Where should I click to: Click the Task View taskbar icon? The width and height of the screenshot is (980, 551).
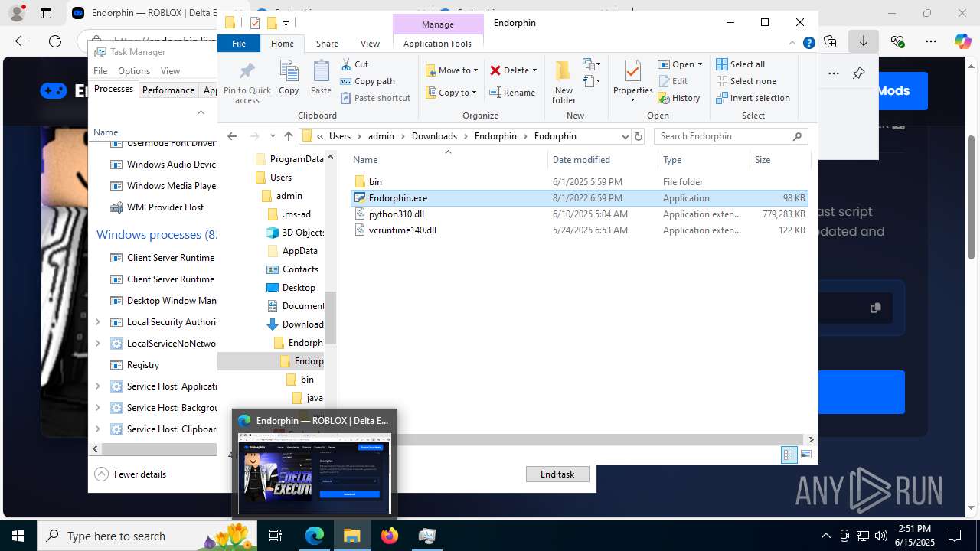(x=276, y=536)
